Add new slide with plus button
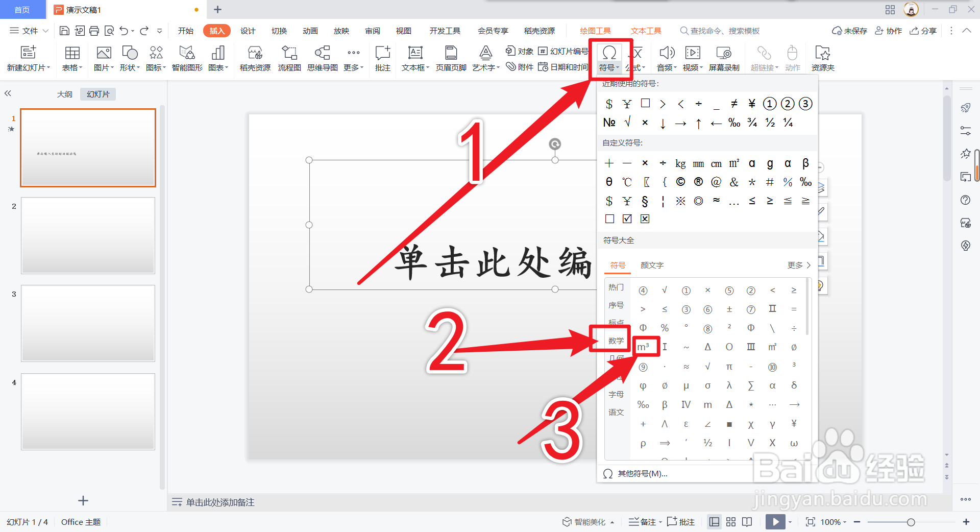 point(83,501)
